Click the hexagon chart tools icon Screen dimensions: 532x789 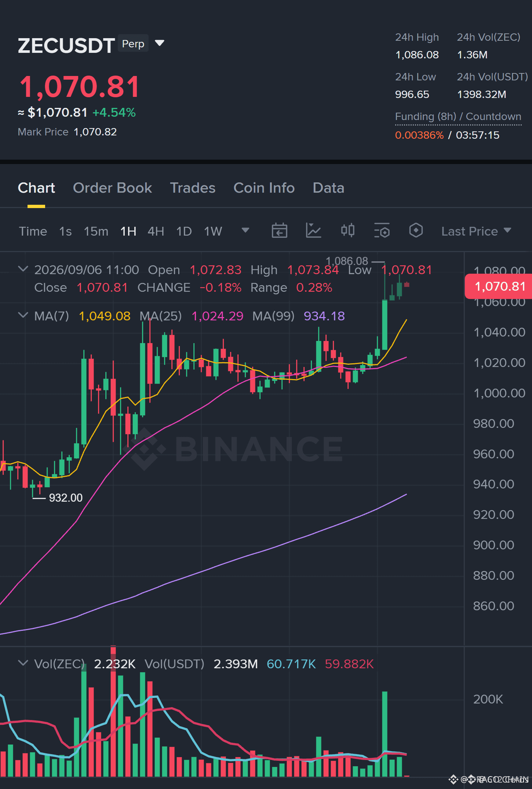[416, 231]
